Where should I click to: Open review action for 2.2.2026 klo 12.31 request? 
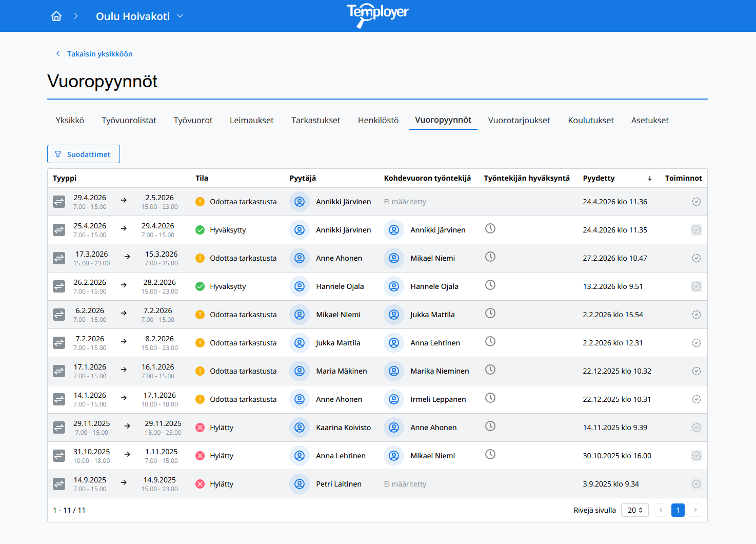click(696, 343)
